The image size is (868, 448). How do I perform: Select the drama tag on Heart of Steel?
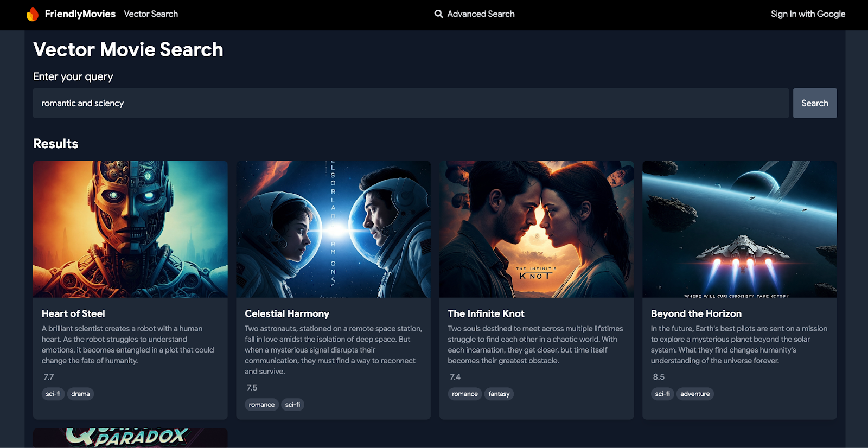coord(80,394)
